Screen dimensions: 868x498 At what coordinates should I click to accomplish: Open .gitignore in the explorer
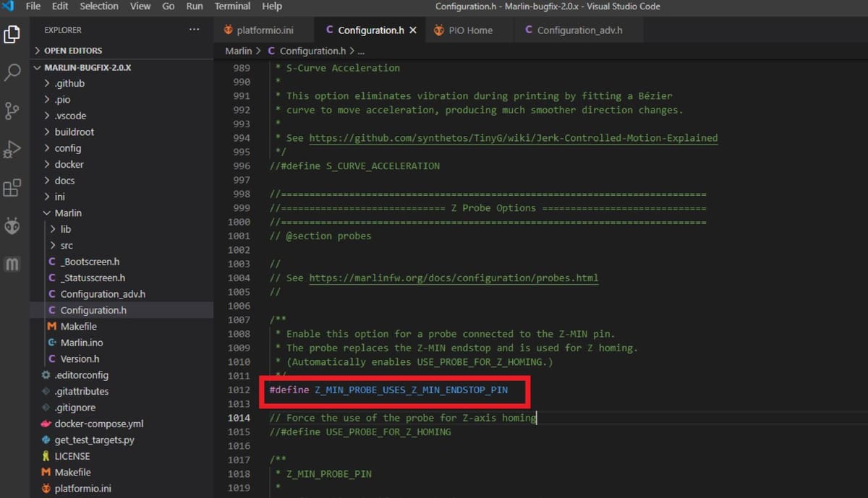pos(75,408)
